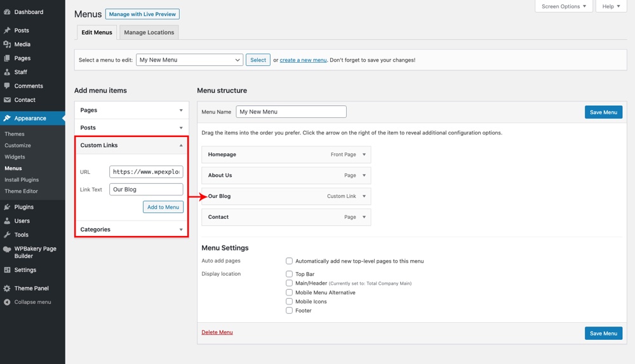635x364 pixels.
Task: Collapse the Custom Links panel arrow
Action: pos(181,145)
